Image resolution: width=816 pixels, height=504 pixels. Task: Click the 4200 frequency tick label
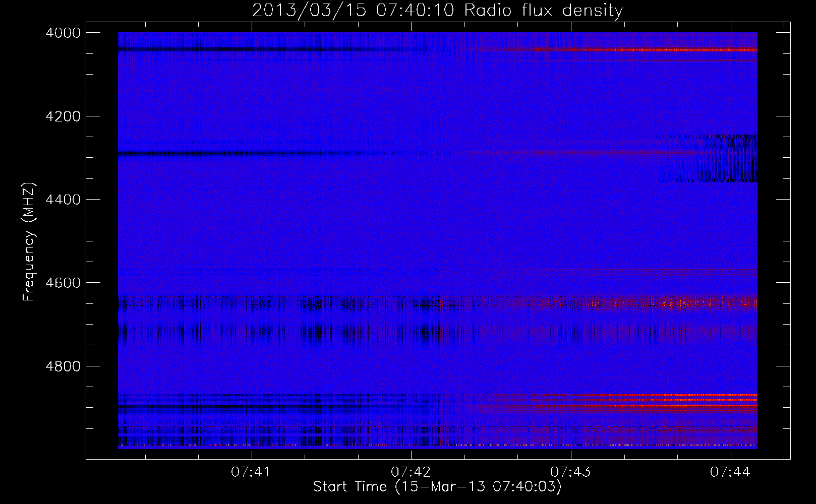pyautogui.click(x=63, y=116)
